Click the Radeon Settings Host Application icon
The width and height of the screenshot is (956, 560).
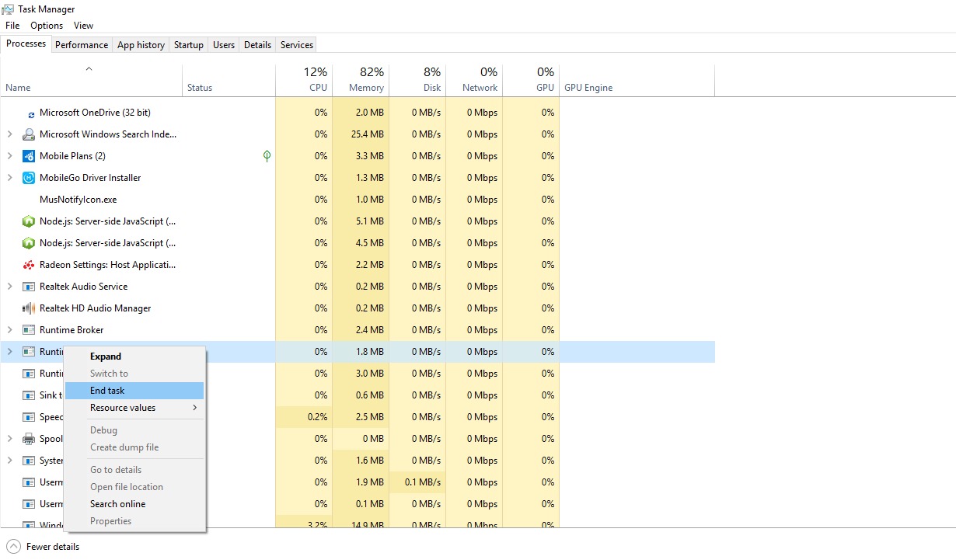(29, 265)
